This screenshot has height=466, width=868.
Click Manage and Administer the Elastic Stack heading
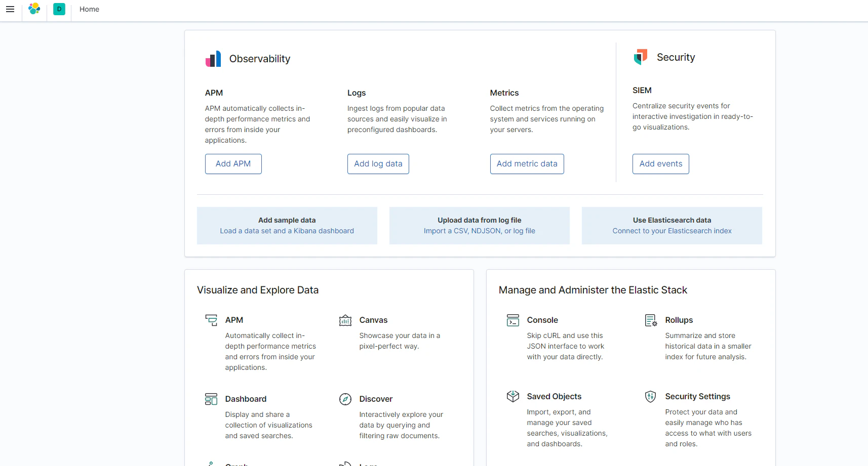click(x=593, y=290)
